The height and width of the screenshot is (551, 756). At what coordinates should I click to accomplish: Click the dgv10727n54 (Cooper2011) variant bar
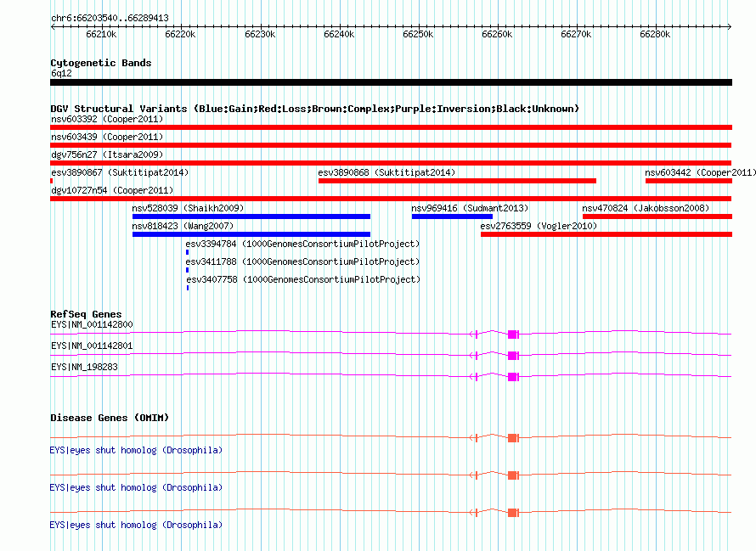click(x=391, y=199)
